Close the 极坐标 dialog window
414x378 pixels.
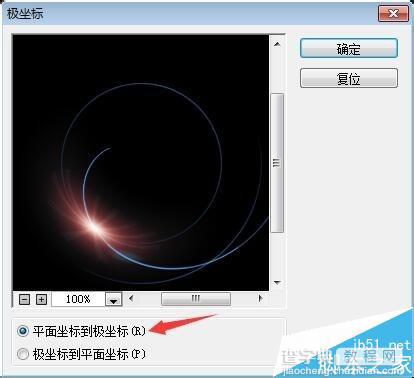[x=393, y=14]
